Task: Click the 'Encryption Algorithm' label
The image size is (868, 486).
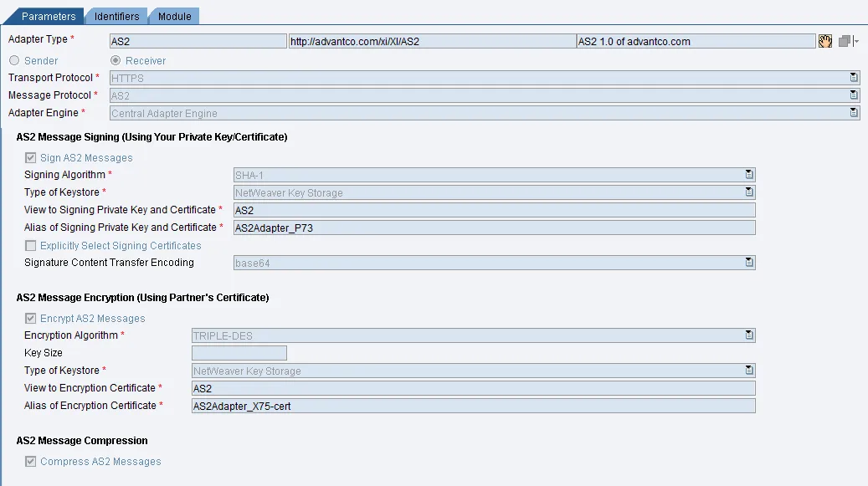Action: [71, 335]
